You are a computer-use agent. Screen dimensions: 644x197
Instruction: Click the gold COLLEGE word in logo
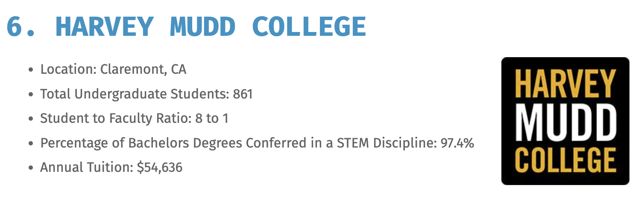(565, 159)
